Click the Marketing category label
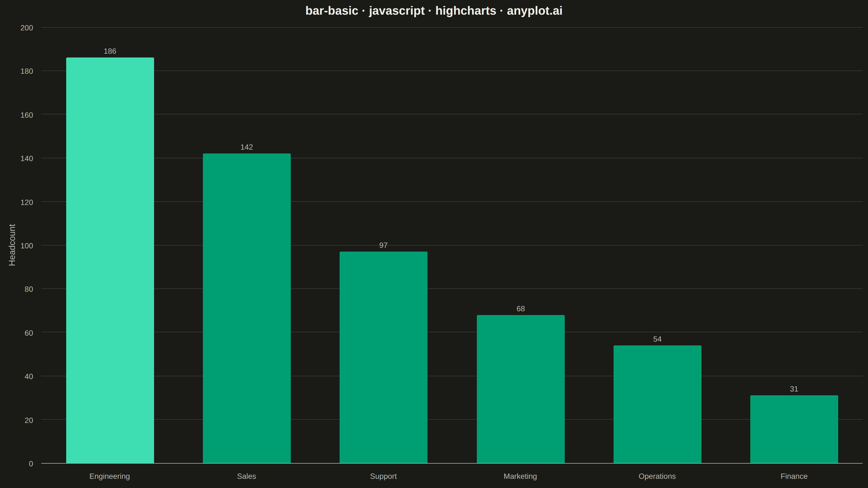 520,476
